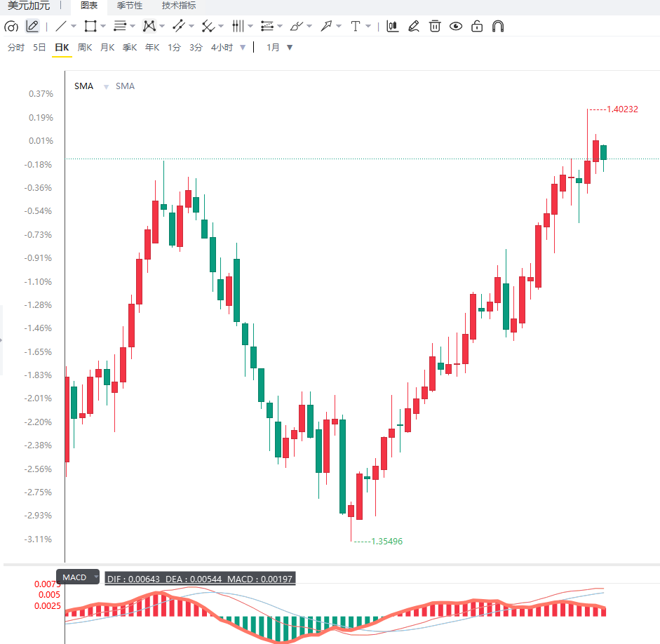Click the 1.40232 high price marker

coord(622,109)
